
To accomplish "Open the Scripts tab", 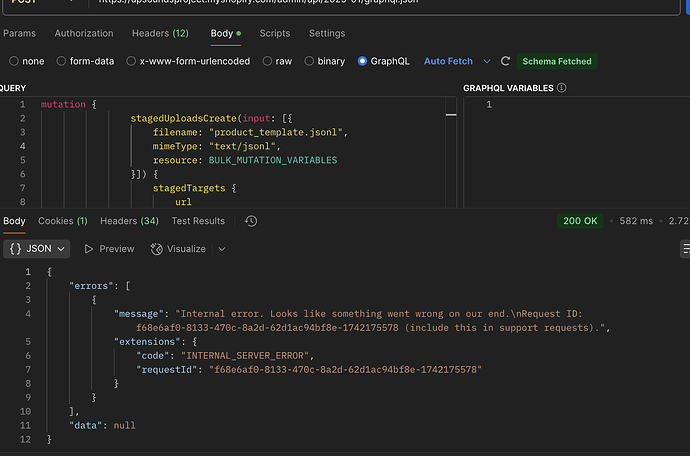I will click(x=275, y=33).
